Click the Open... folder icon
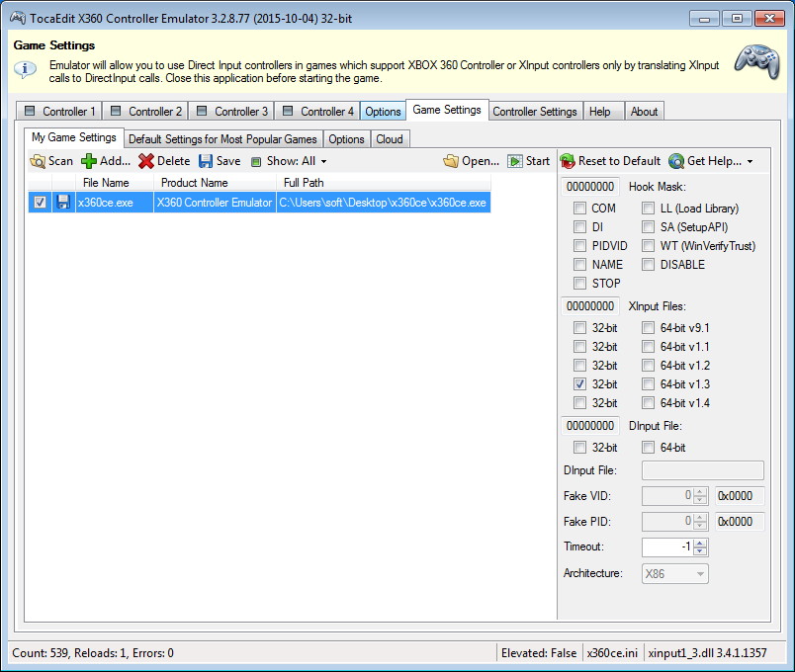This screenshot has height=672, width=795. (x=450, y=161)
